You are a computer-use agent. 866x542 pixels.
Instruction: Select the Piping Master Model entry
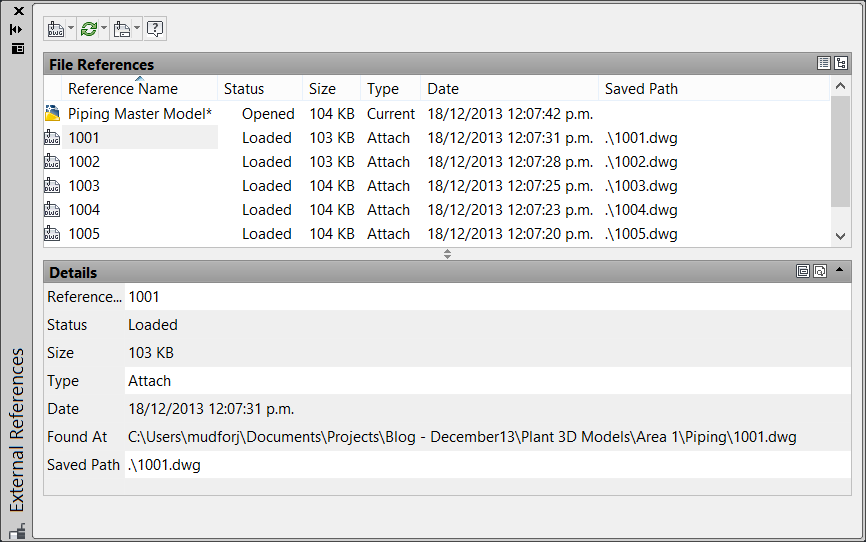(139, 114)
